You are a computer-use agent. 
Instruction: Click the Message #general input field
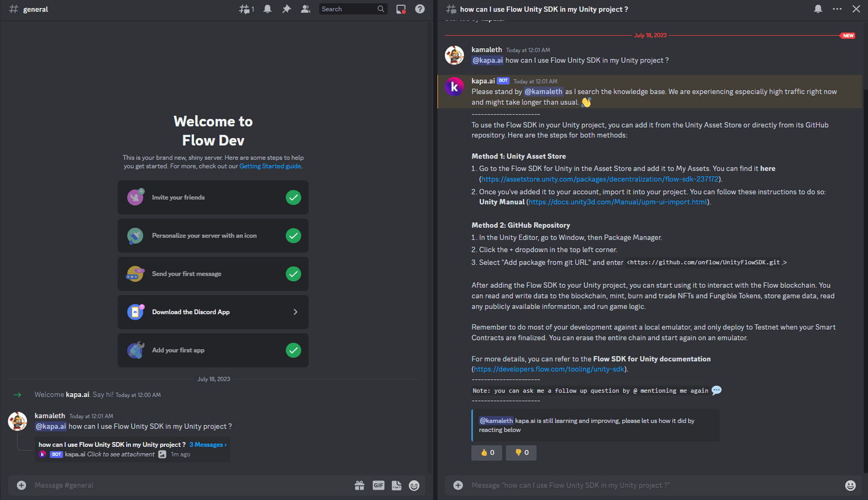tap(190, 485)
